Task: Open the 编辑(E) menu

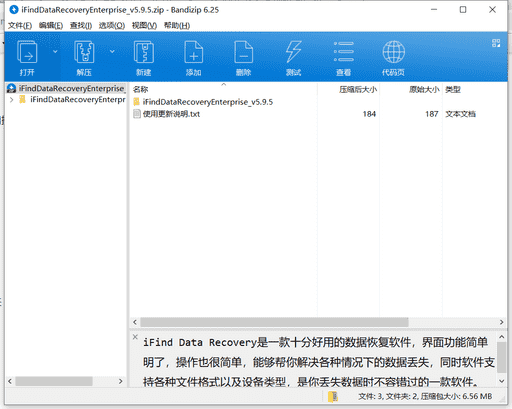Action: 51,26
